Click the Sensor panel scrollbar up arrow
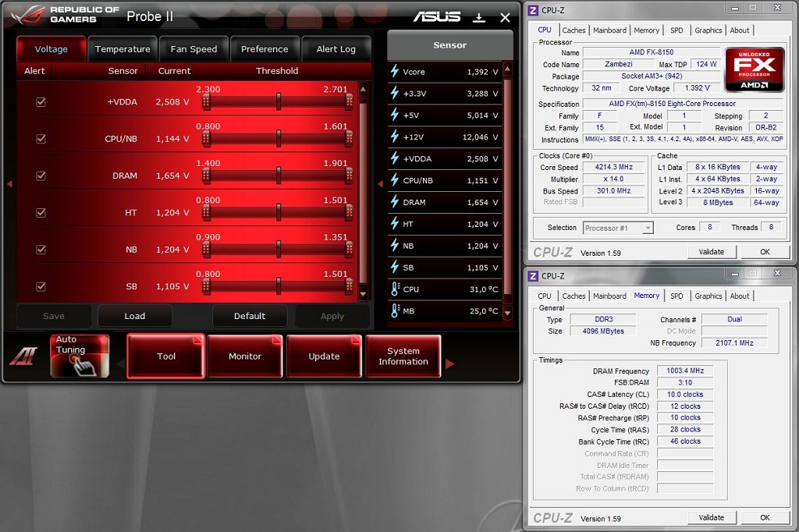This screenshot has height=532, width=799. [507, 69]
